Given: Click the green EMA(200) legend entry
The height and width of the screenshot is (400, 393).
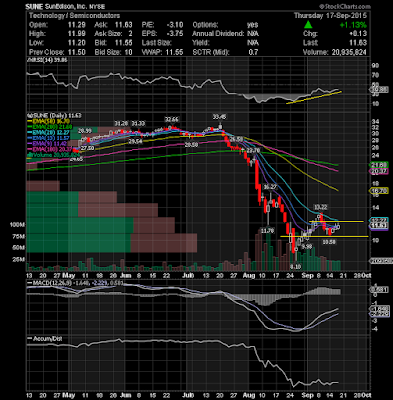Looking at the screenshot, I should tap(50, 127).
